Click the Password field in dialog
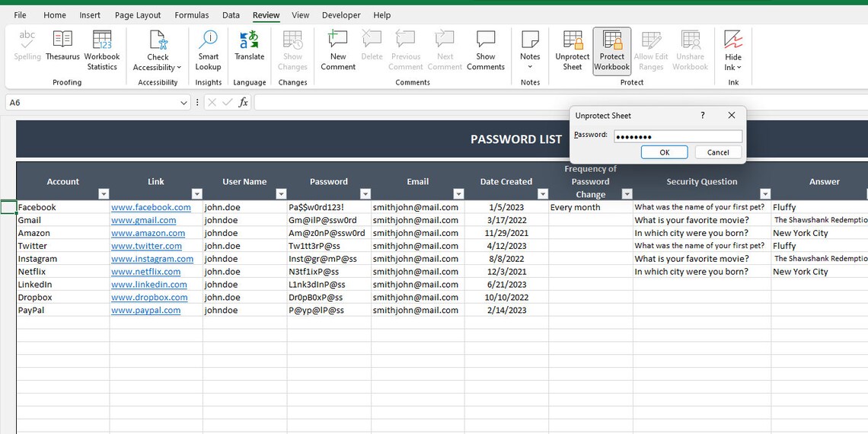868x434 pixels. pos(678,136)
